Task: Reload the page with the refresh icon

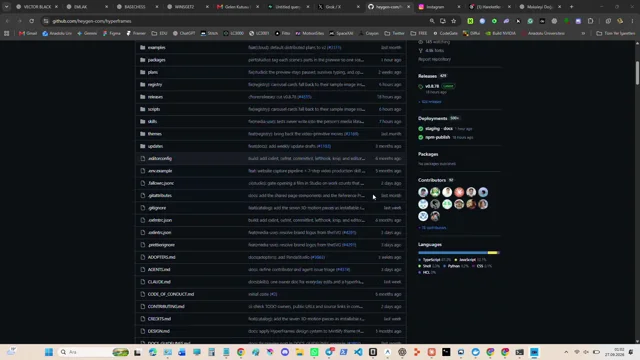Action: (31, 21)
